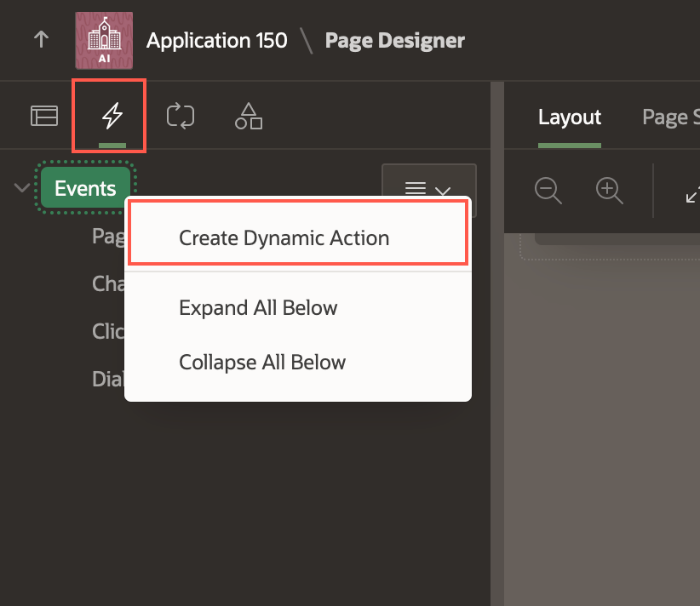This screenshot has width=700, height=606.
Task: Click the Application 150 breadcrumb link
Action: [216, 39]
